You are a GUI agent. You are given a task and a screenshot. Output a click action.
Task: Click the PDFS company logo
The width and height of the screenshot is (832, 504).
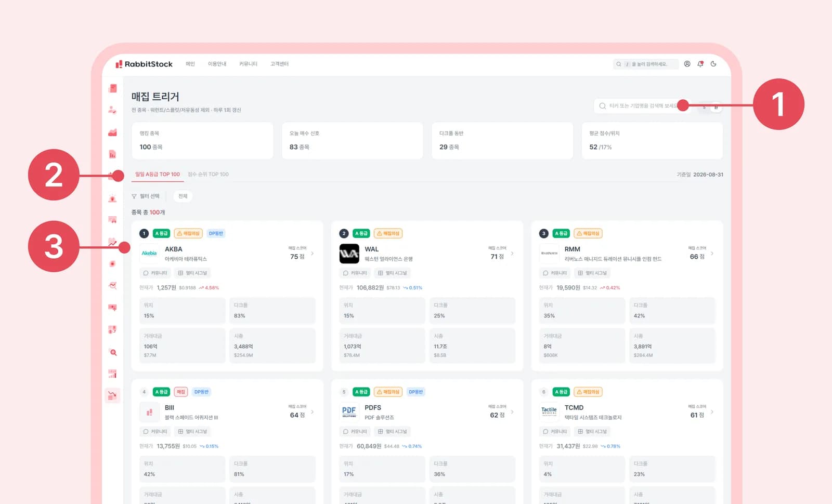coord(349,412)
